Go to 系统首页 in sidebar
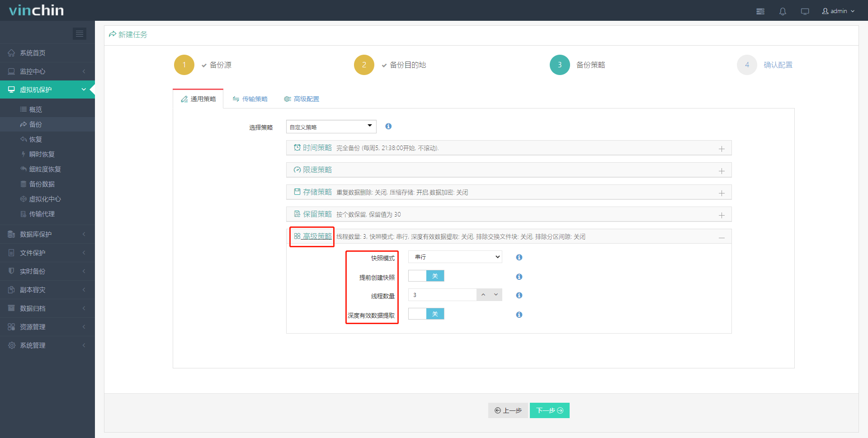 coord(47,53)
